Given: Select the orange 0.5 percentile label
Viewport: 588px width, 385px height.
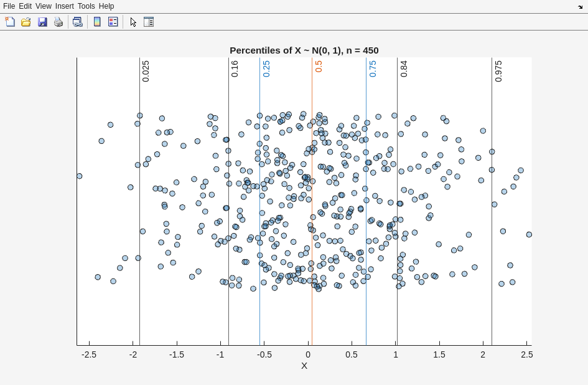Looking at the screenshot, I should point(319,67).
